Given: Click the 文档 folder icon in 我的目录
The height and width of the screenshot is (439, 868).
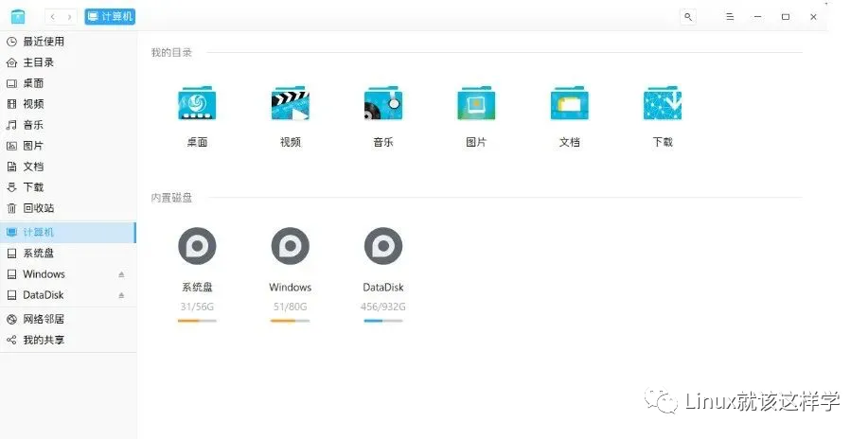Looking at the screenshot, I should pos(569,103).
